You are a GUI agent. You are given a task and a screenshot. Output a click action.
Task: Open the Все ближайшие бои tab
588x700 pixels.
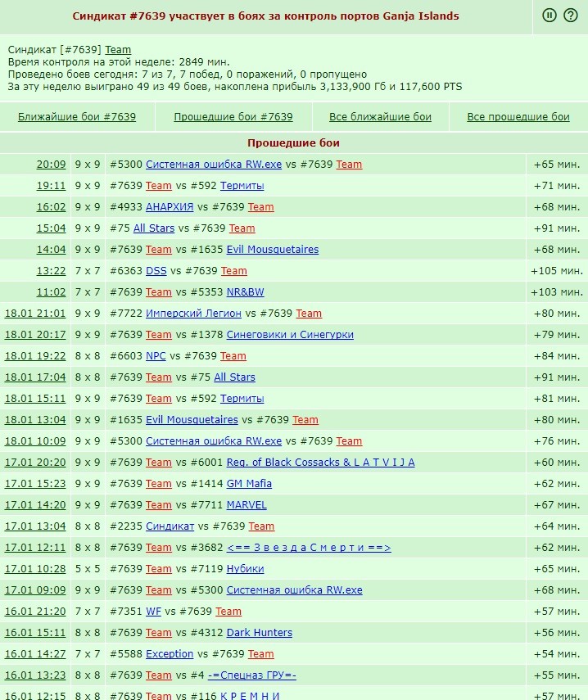coord(380,117)
